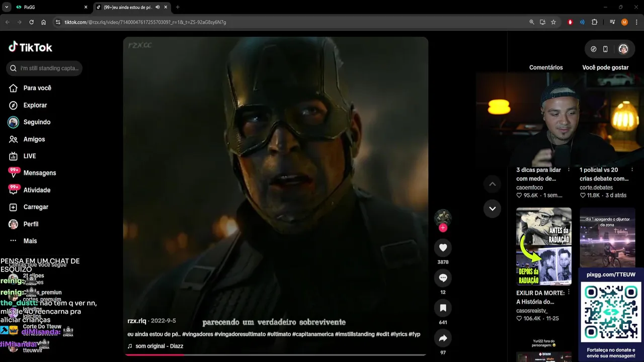Viewport: 644px width, 362px height.
Task: Switch to PixGG browser tab
Action: (50, 7)
